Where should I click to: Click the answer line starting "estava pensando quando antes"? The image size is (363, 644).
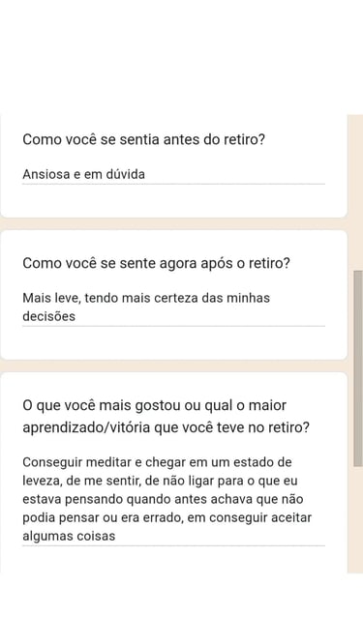coord(163,499)
